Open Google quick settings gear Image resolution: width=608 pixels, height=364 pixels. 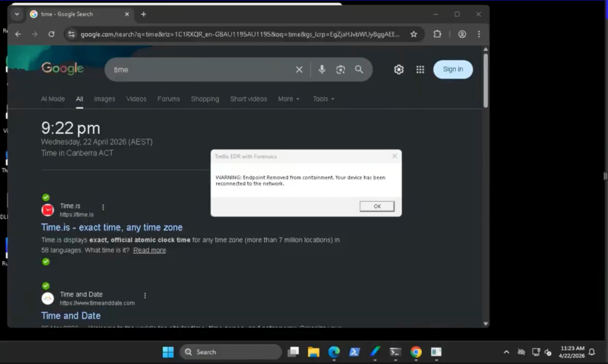click(399, 69)
